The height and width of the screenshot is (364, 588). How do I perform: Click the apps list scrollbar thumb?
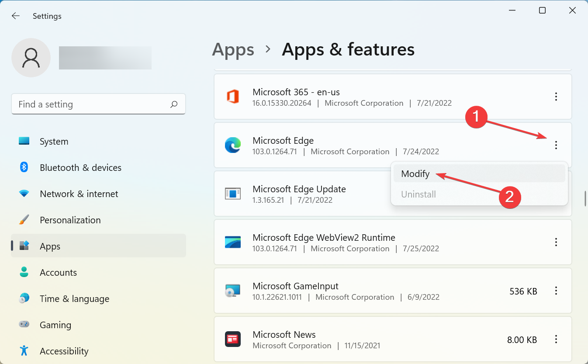coord(585,198)
